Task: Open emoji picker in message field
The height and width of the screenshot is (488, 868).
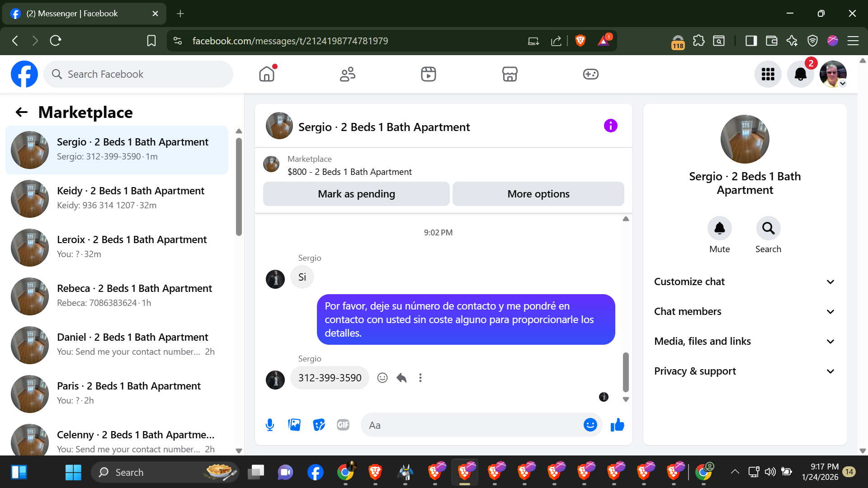Action: (x=590, y=425)
